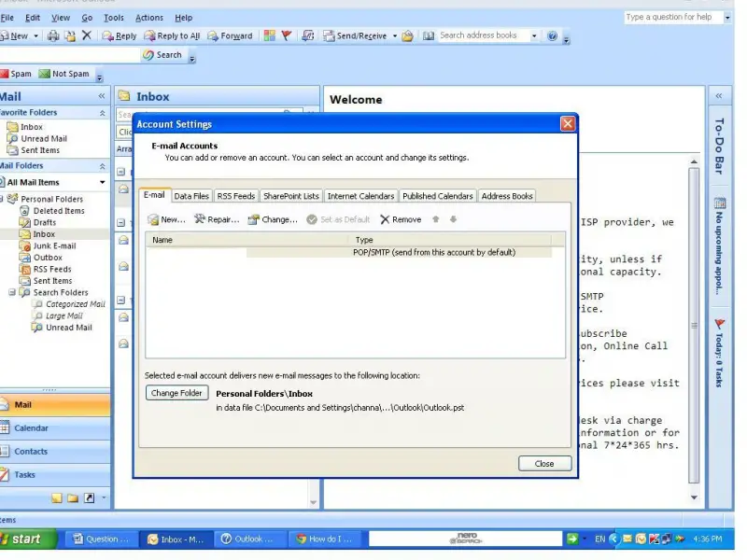The height and width of the screenshot is (560, 747).
Task: Click Set as Default in Account Settings
Action: point(338,219)
